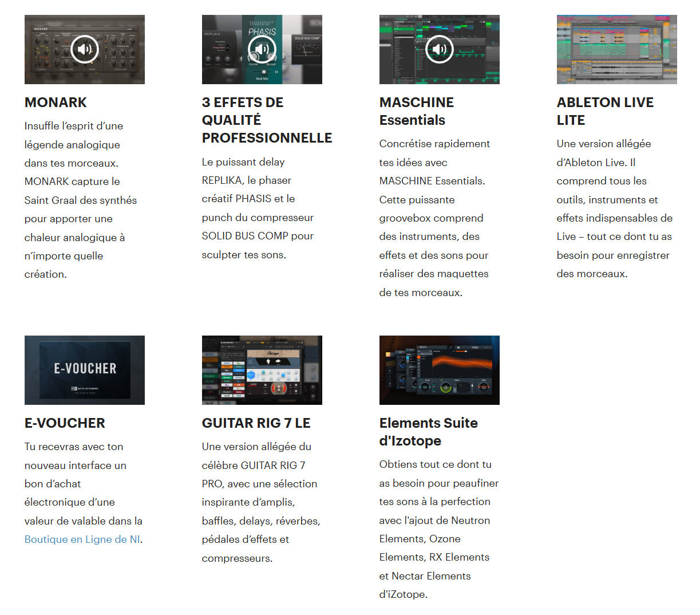Play the PHASIS effects audio preview

click(262, 49)
